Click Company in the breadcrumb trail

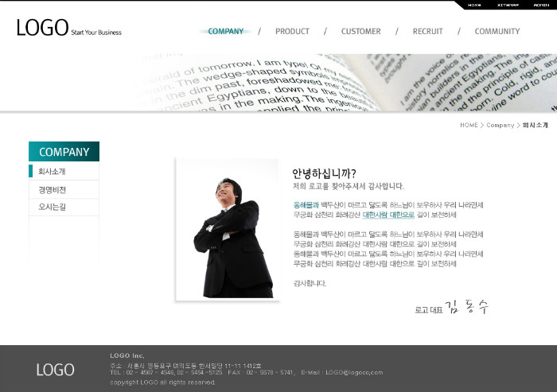501,125
